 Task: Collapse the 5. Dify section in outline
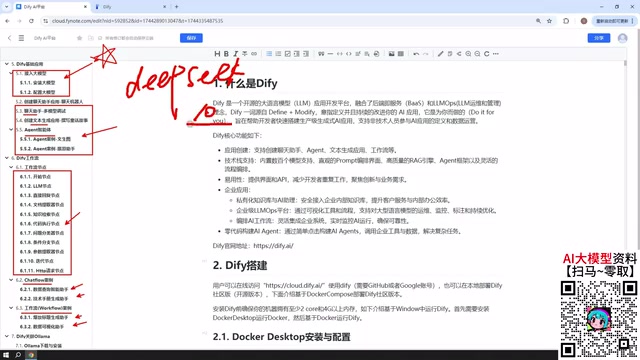tap(7, 64)
